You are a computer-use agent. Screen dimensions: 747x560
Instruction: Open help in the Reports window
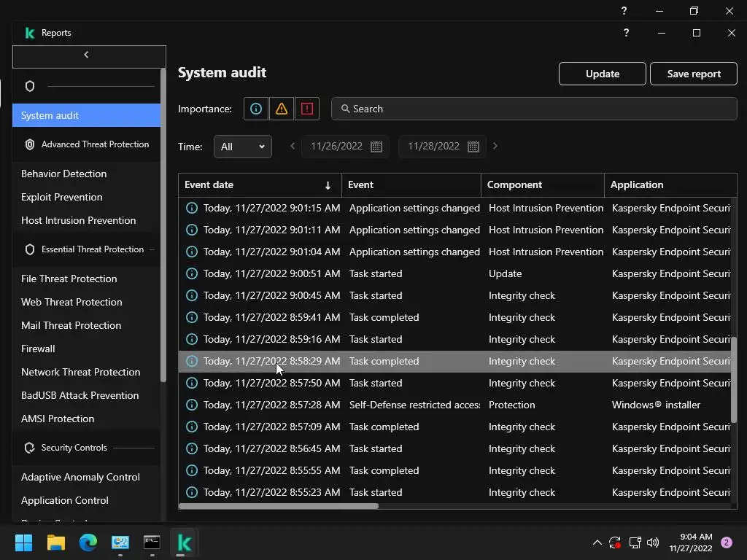[x=626, y=33]
